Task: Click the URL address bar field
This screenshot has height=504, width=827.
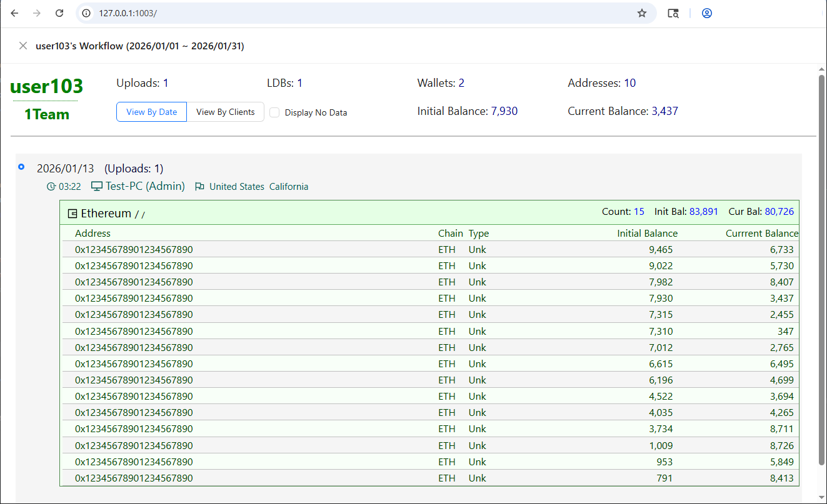Action: (x=363, y=13)
